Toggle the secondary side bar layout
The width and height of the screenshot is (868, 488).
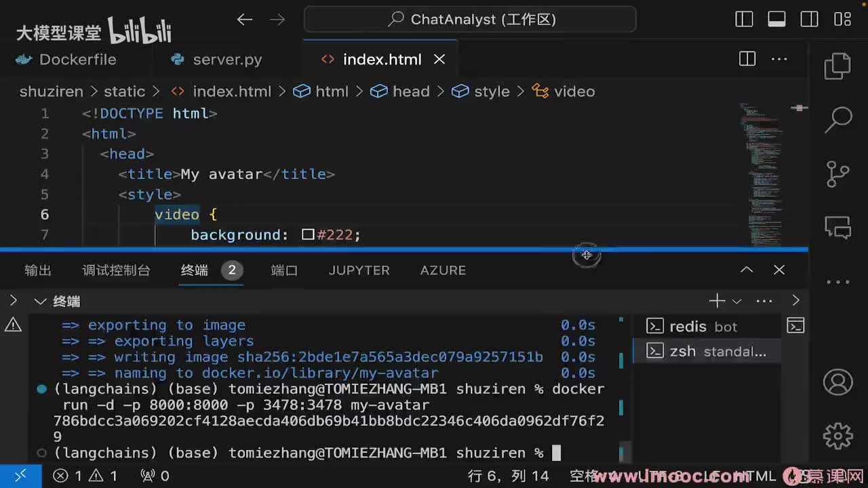809,19
